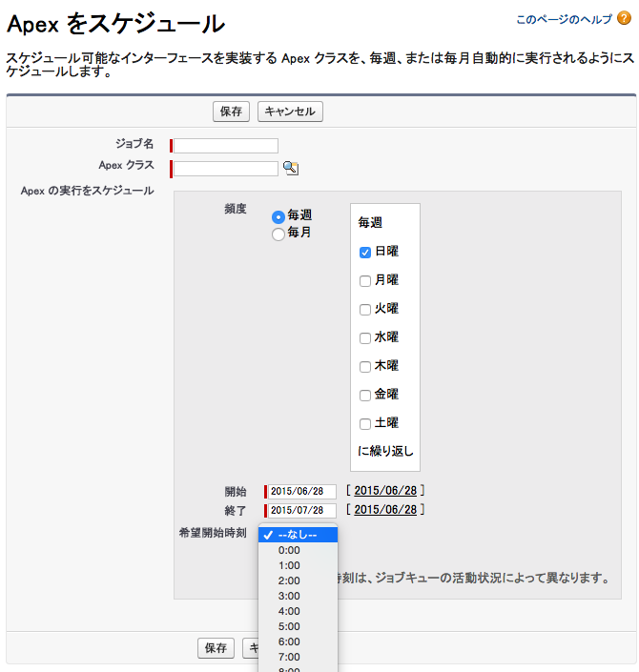Select --なし-- in the time dropdown
Viewport: 639px width, 672px height.
click(299, 535)
